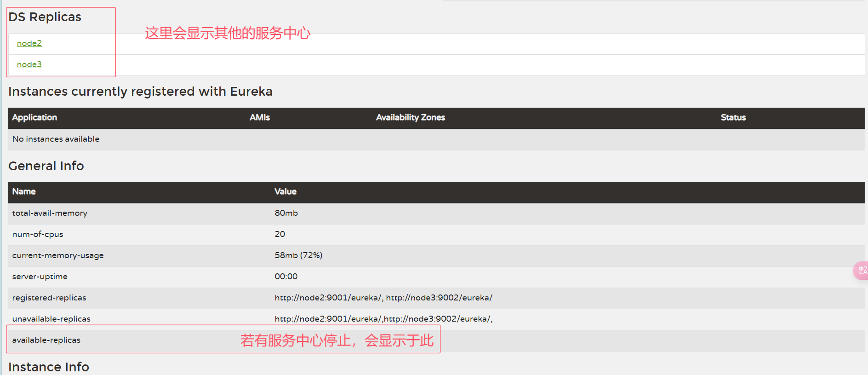Select the No instances available row
This screenshot has width=868, height=375.
pos(437,139)
